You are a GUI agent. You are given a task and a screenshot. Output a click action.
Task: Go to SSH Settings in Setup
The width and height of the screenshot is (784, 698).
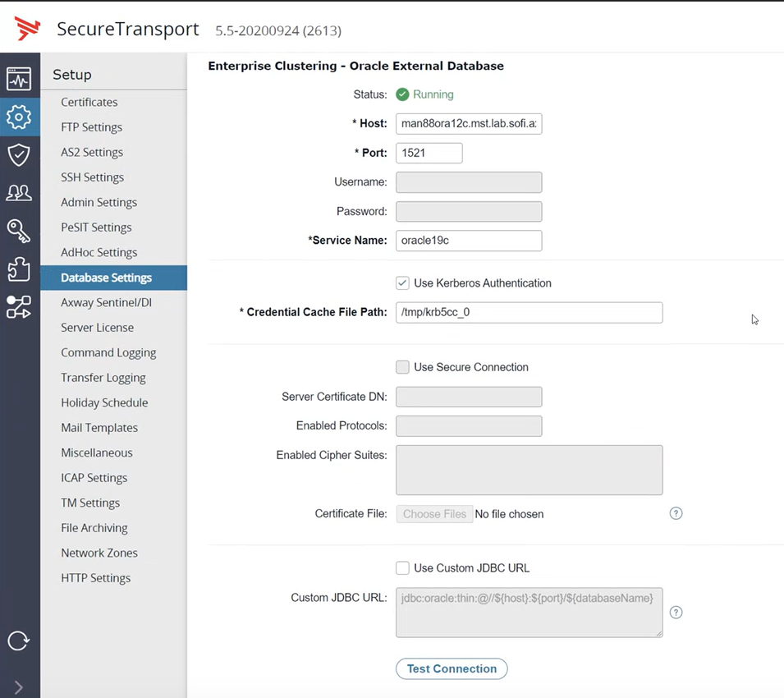(x=92, y=177)
